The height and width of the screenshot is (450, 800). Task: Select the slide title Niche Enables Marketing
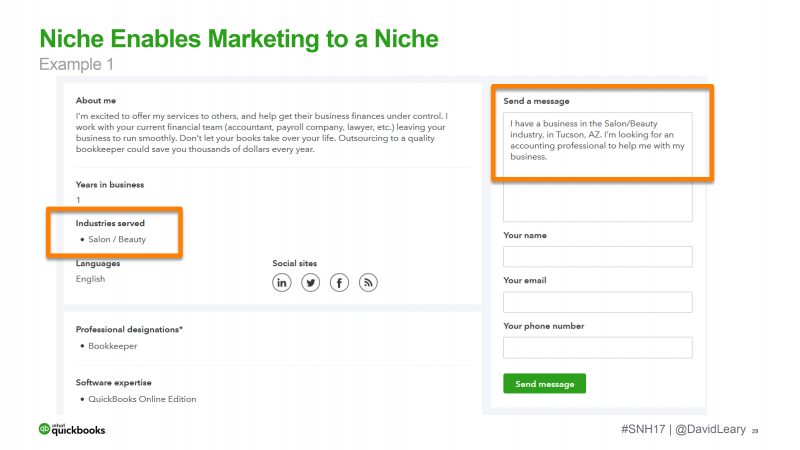pos(238,39)
